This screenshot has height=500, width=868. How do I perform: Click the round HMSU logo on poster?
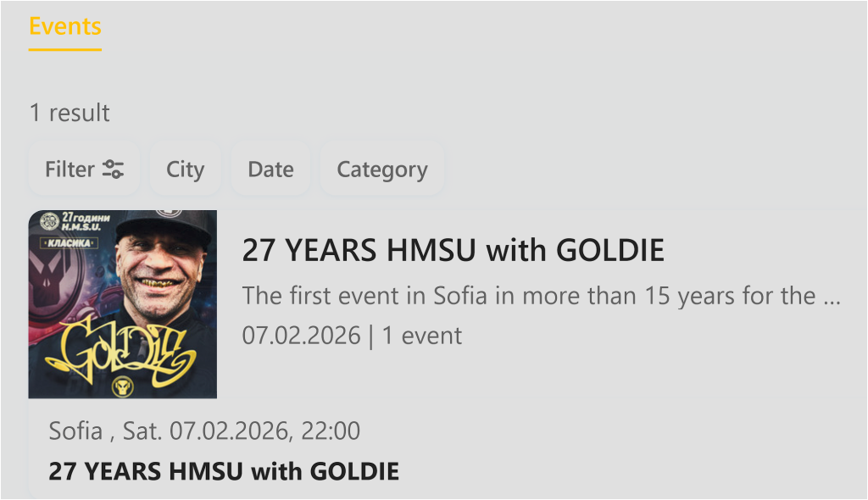[x=47, y=221]
